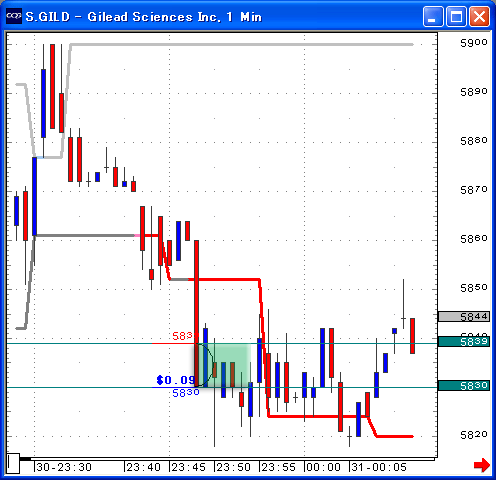
Task: Click the 5880 price axis label
Action: [474, 141]
